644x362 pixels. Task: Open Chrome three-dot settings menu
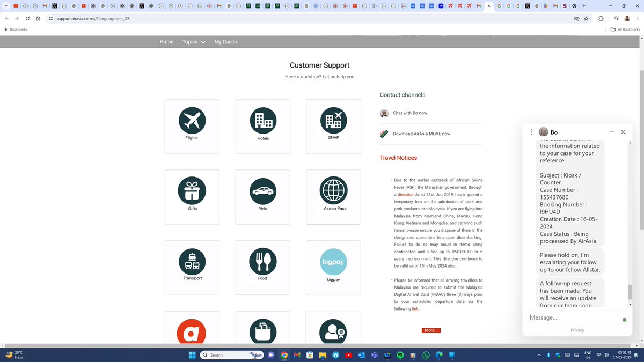pos(637,18)
